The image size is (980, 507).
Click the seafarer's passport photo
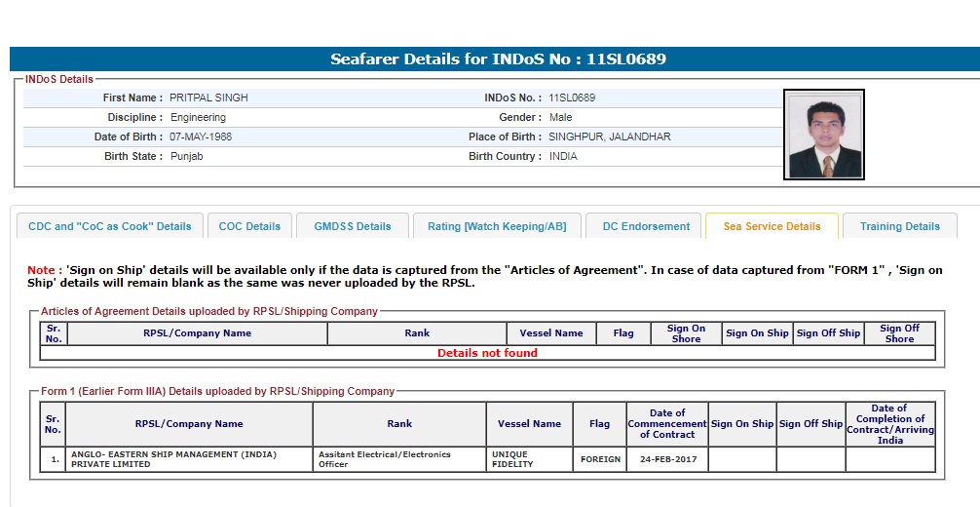click(824, 135)
